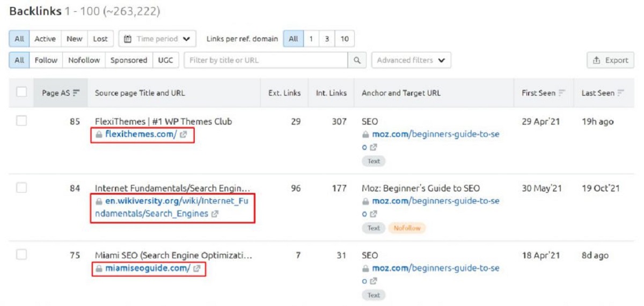Check the Miami SEO row checkbox

tap(21, 255)
